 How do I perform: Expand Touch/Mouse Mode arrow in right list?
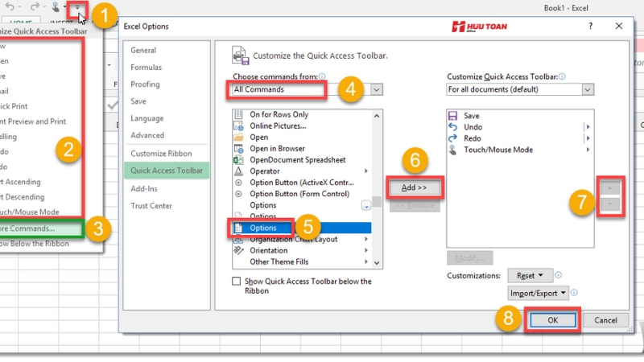coord(588,150)
